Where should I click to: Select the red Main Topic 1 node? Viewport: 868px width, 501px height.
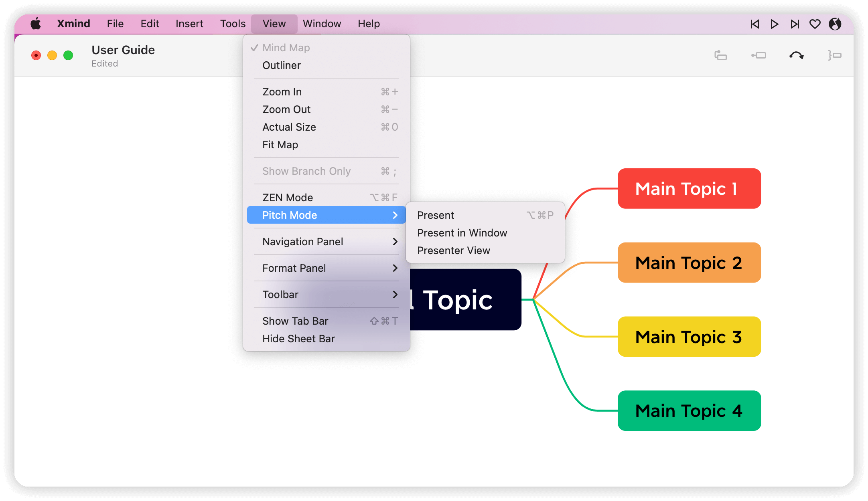689,188
